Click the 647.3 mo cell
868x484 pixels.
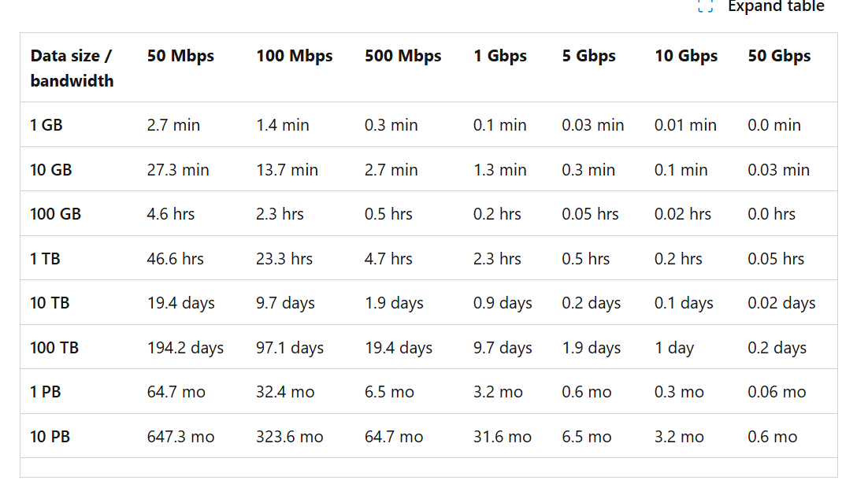tap(180, 437)
